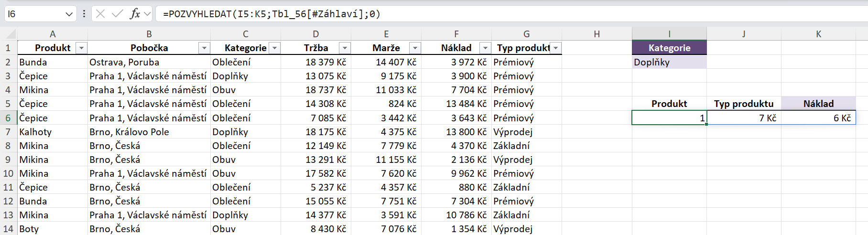The height and width of the screenshot is (235, 868).
Task: Click the Cancel (X) formula bar icon
Action: point(100,14)
